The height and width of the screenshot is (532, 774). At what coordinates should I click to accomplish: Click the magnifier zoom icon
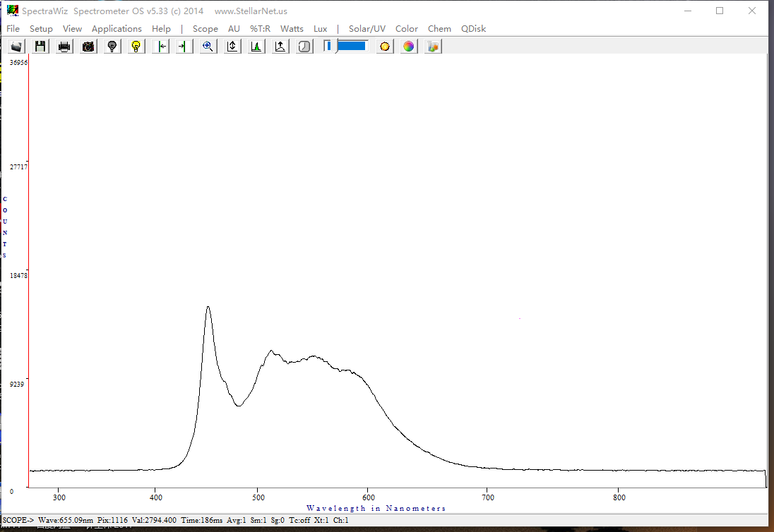(208, 47)
